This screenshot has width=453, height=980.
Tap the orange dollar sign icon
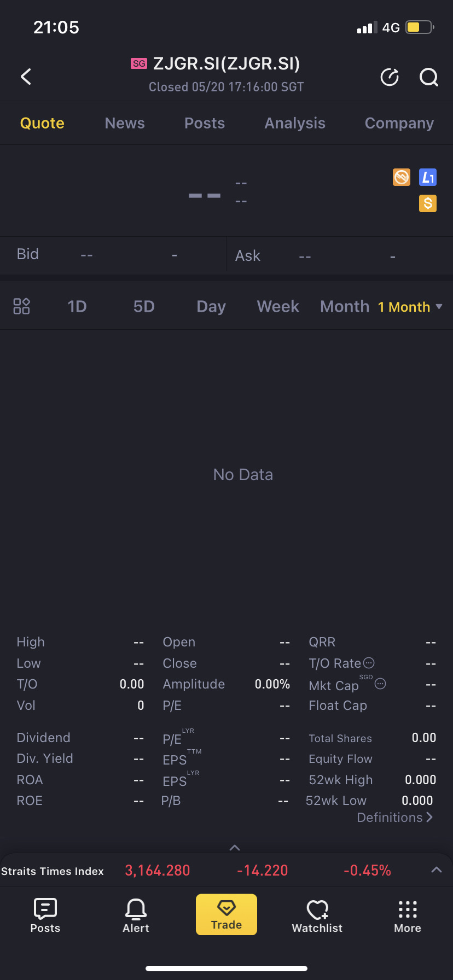(428, 203)
